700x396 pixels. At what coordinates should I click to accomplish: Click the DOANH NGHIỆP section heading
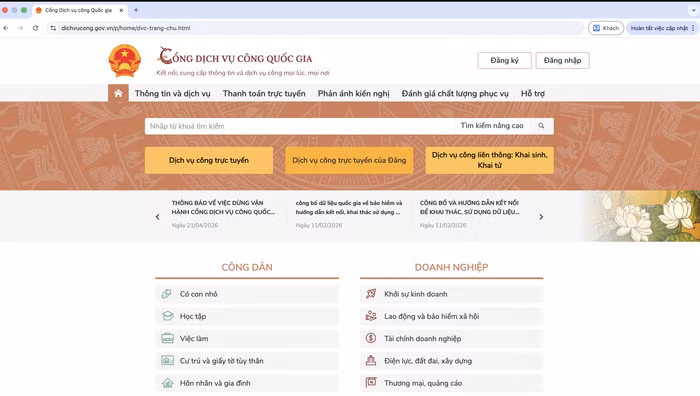[x=451, y=267]
